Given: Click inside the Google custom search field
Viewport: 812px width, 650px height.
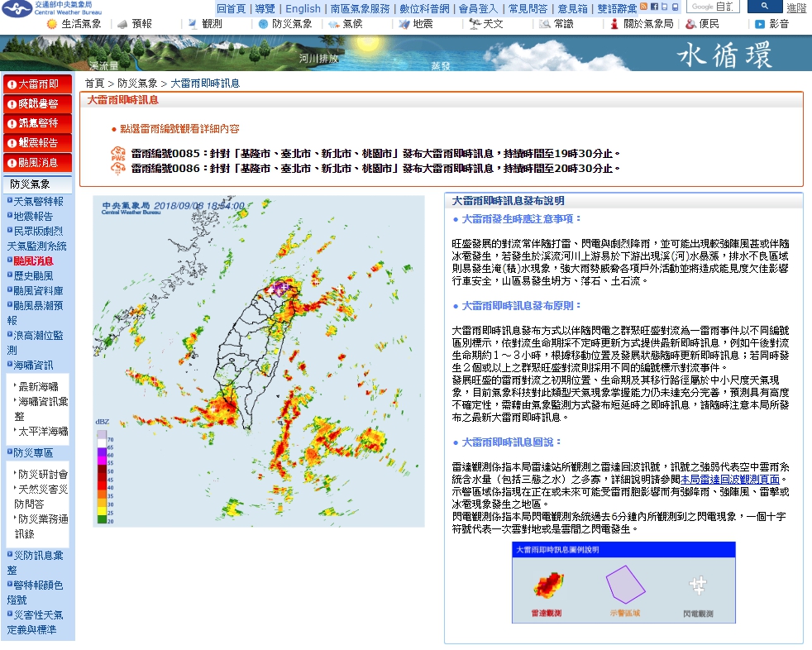Looking at the screenshot, I should tap(713, 7).
